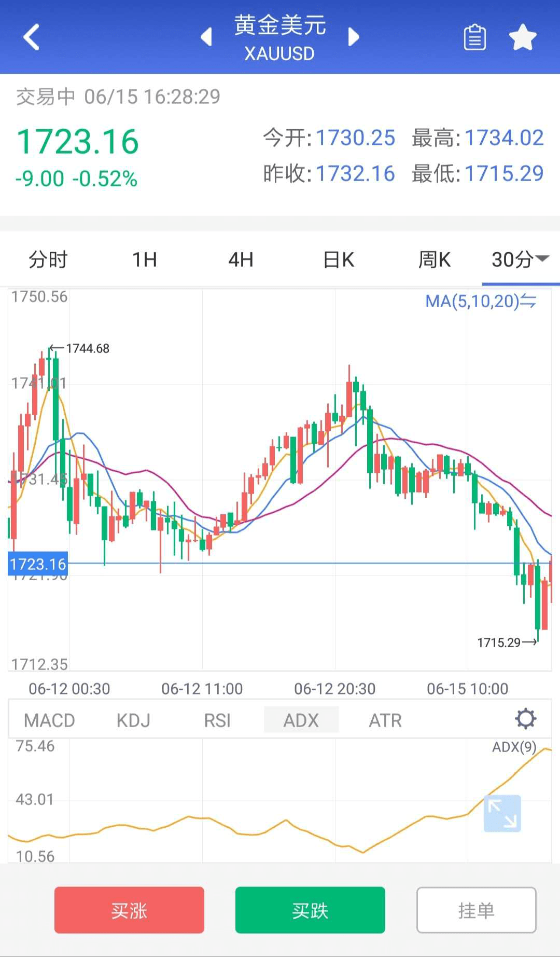The width and height of the screenshot is (560, 957).
Task: Go back using the top-left arrow
Action: click(32, 37)
